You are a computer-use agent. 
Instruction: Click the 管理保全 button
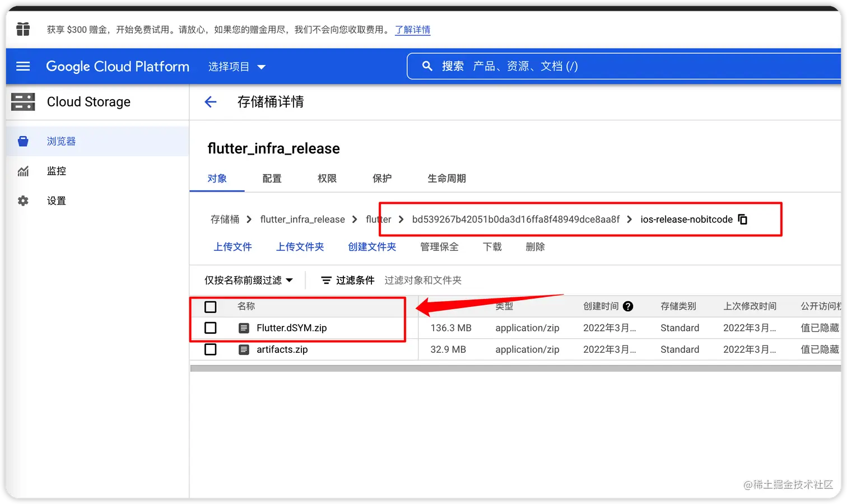439,247
